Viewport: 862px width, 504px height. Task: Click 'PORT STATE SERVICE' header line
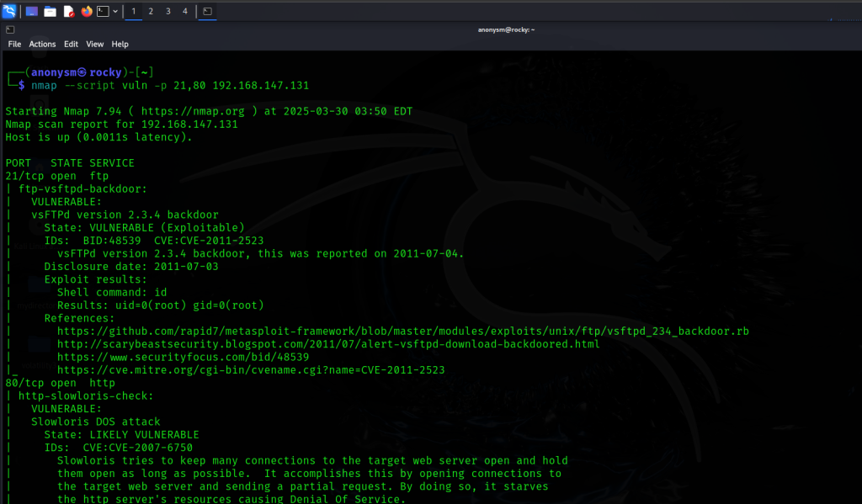tap(70, 162)
